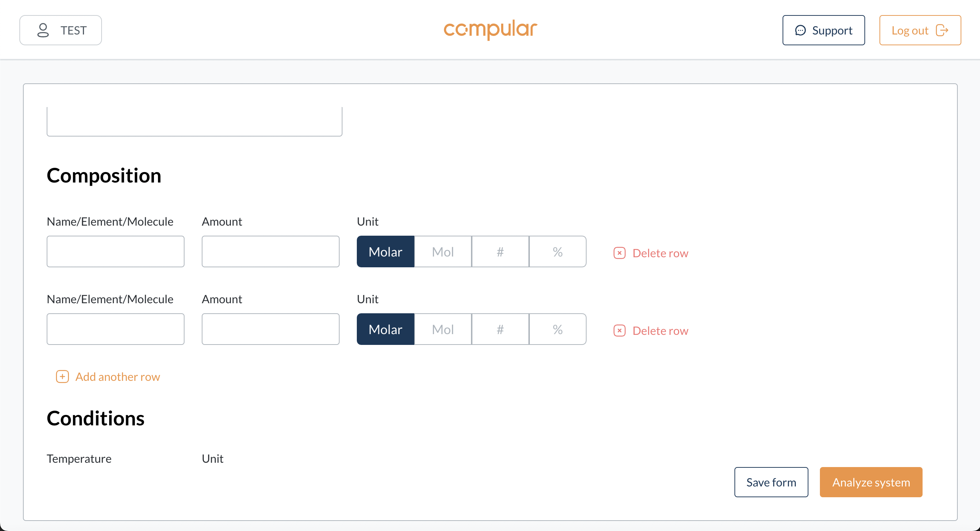This screenshot has height=531, width=980.
Task: Select % unit in first composition row
Action: tap(558, 251)
